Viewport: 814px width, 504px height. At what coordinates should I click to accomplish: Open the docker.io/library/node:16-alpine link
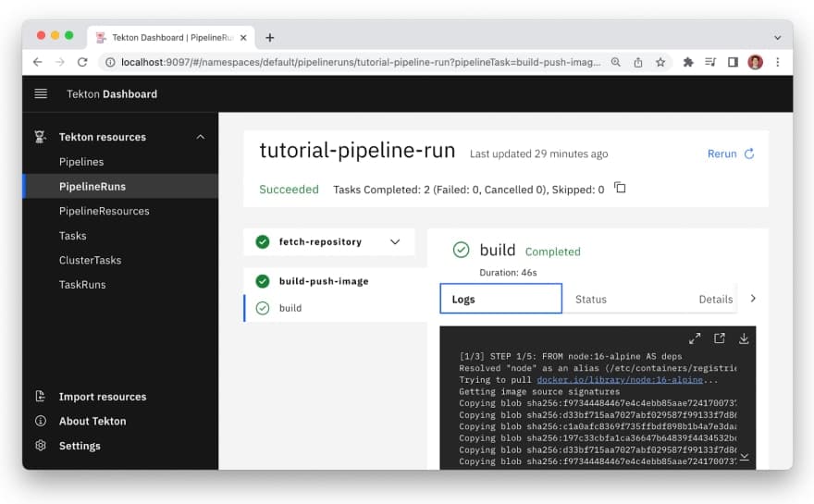coord(620,380)
